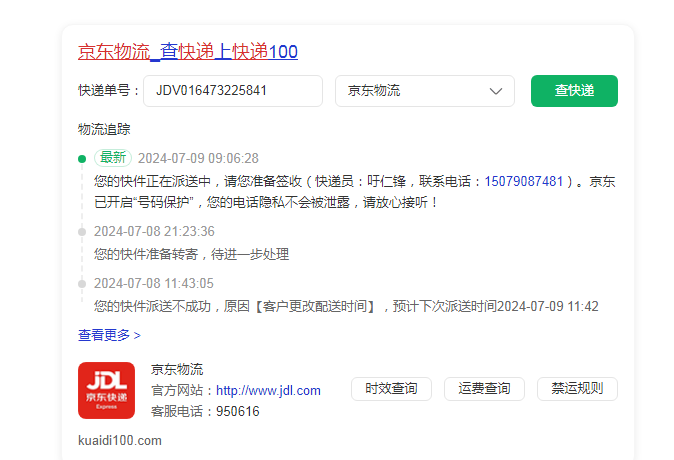Image resolution: width=674 pixels, height=460 pixels.
Task: Click the JDL 京东快递 logo
Action: point(107,390)
